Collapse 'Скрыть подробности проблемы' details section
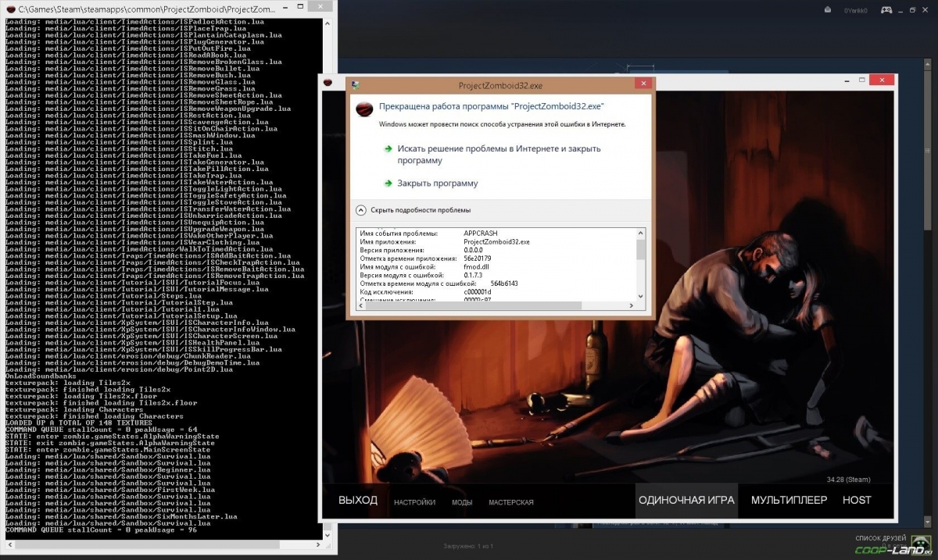 [x=361, y=210]
